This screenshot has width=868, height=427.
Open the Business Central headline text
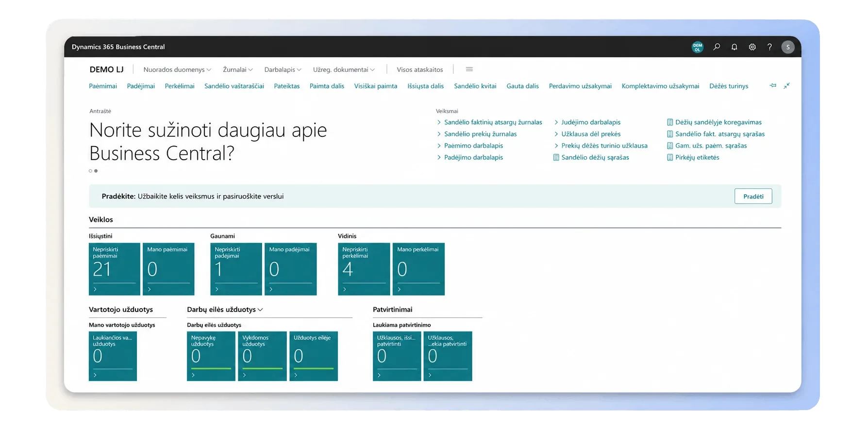coord(208,142)
